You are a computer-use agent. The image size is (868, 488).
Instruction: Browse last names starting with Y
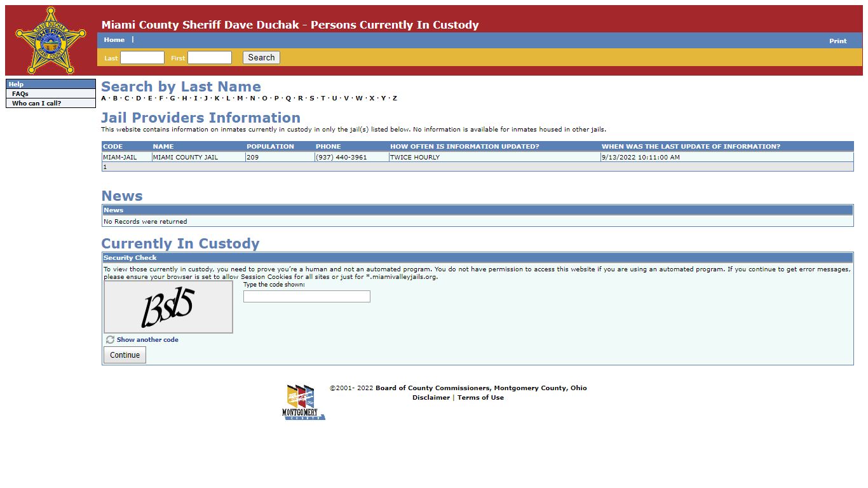pyautogui.click(x=383, y=98)
